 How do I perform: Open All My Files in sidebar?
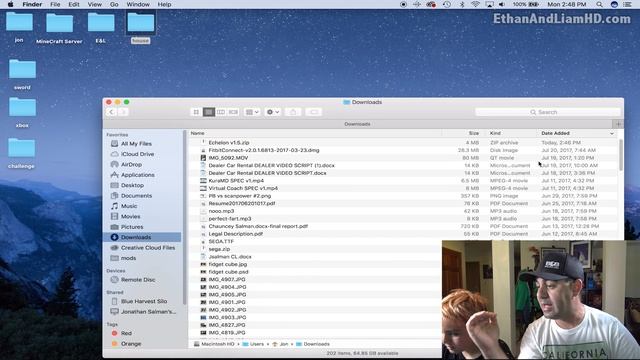[136, 144]
